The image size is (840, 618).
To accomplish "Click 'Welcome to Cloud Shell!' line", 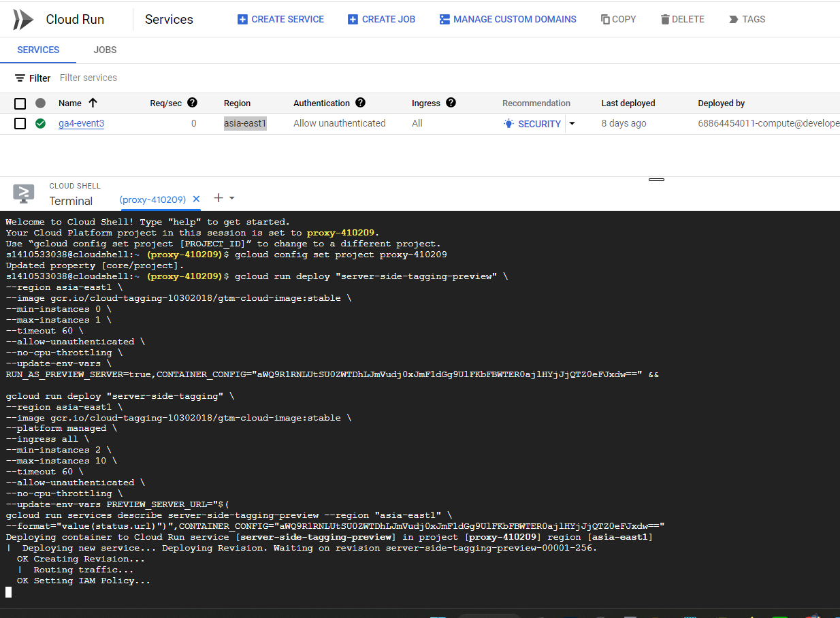I will [148, 222].
